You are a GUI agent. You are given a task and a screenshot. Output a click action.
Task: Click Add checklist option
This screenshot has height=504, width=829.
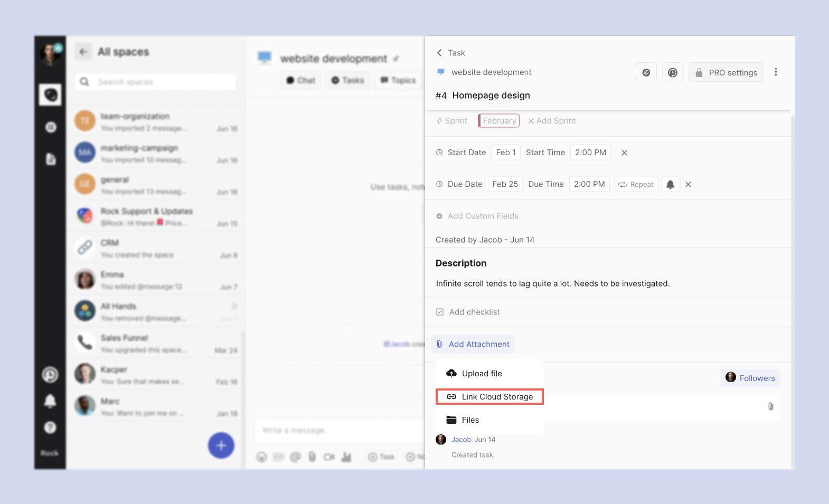point(474,312)
